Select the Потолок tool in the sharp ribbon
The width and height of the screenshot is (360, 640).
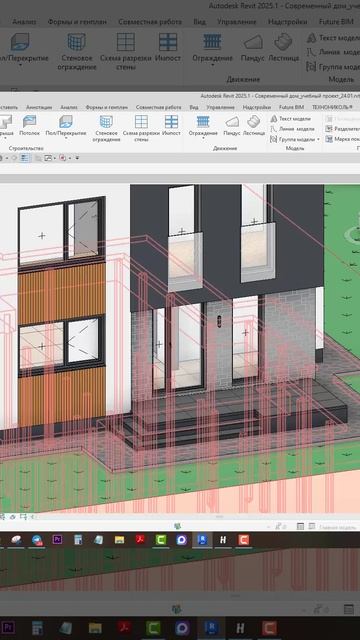[x=29, y=125]
